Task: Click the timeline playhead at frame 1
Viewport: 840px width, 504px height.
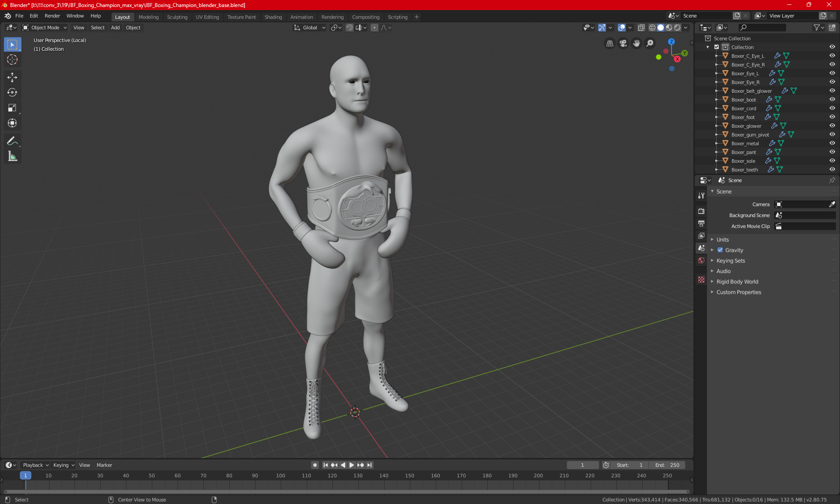Action: [25, 476]
